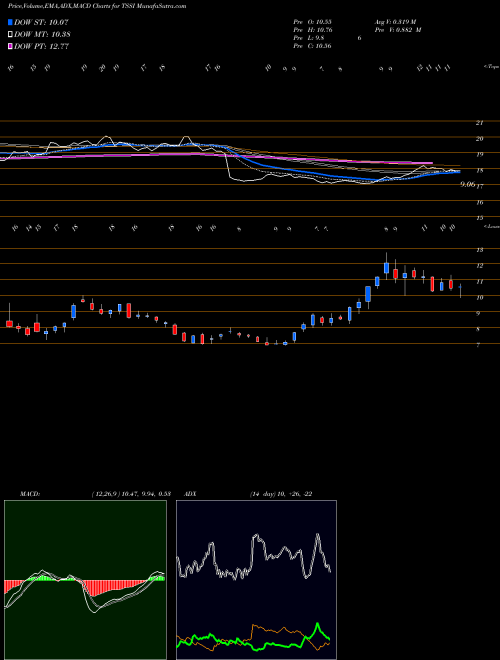Click the MACD histogram chart panel

pyautogui.click(x=85, y=580)
